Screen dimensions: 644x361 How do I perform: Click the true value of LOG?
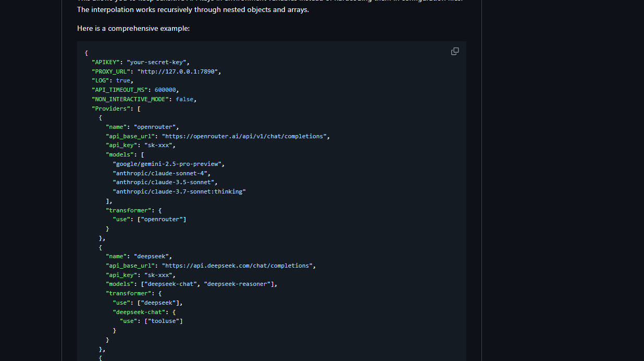click(123, 81)
